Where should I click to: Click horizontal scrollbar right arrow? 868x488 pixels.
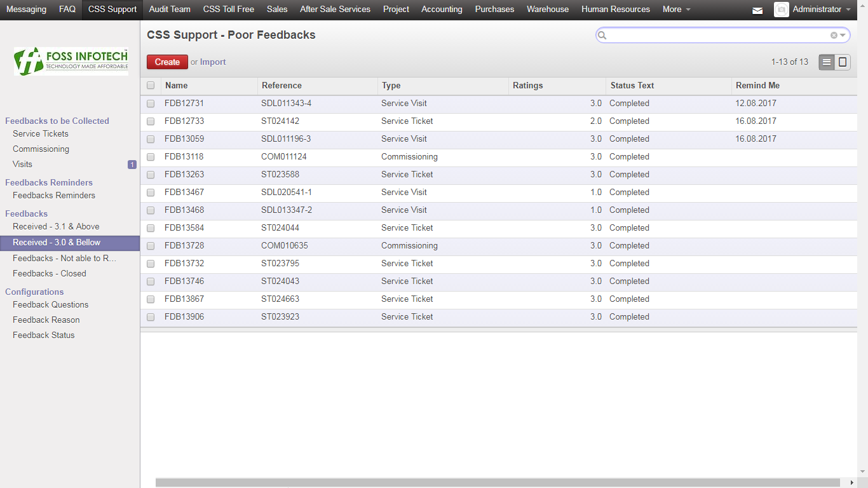click(851, 483)
